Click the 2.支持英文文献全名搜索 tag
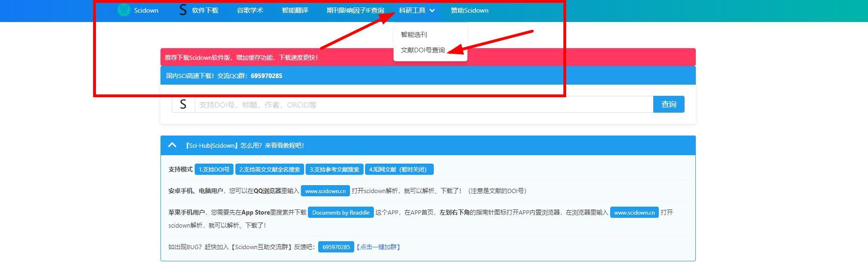The image size is (868, 273). (270, 169)
